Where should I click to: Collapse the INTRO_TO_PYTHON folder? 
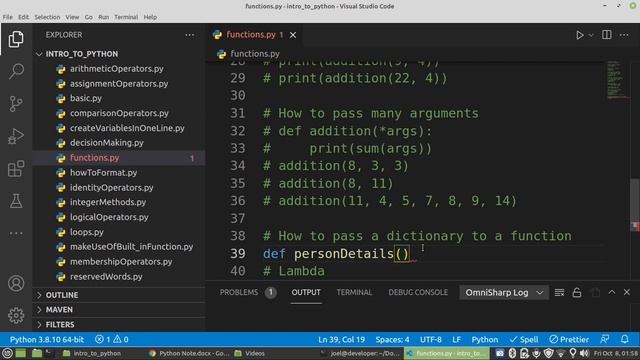point(118,54)
